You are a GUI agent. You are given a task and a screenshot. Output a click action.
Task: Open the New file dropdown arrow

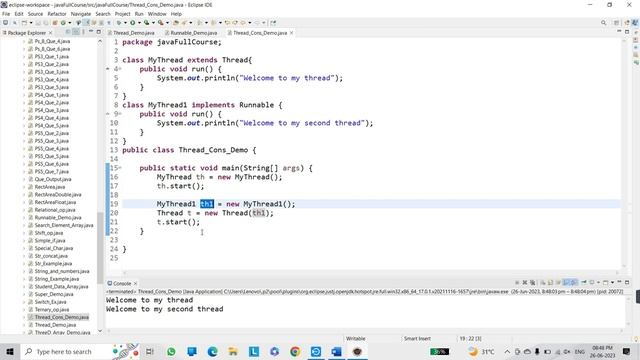(31, 23)
